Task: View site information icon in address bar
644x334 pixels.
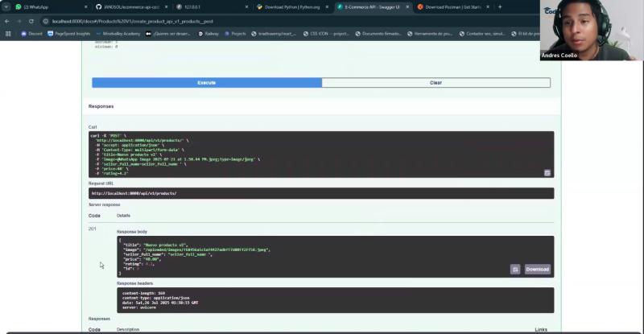Action: (x=46, y=22)
